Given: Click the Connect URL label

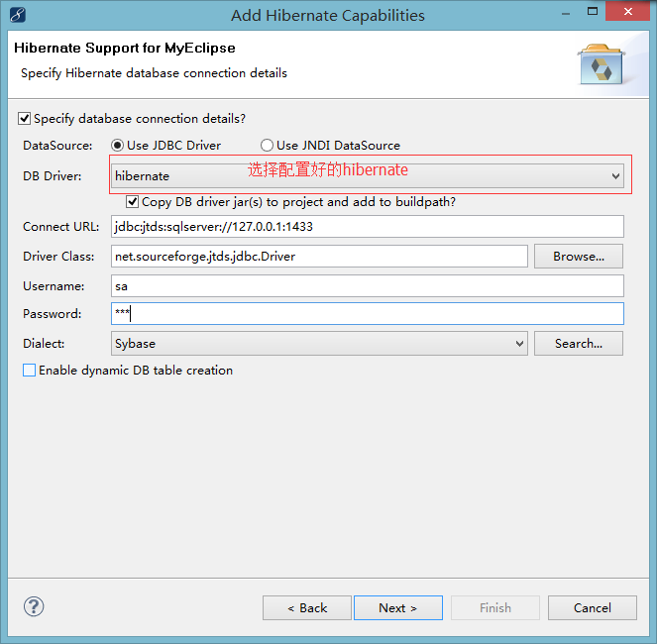Looking at the screenshot, I should pyautogui.click(x=61, y=227).
